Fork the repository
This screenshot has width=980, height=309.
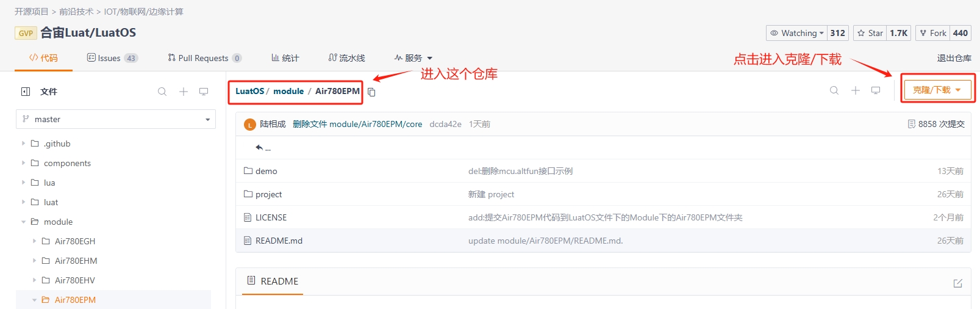[x=932, y=33]
